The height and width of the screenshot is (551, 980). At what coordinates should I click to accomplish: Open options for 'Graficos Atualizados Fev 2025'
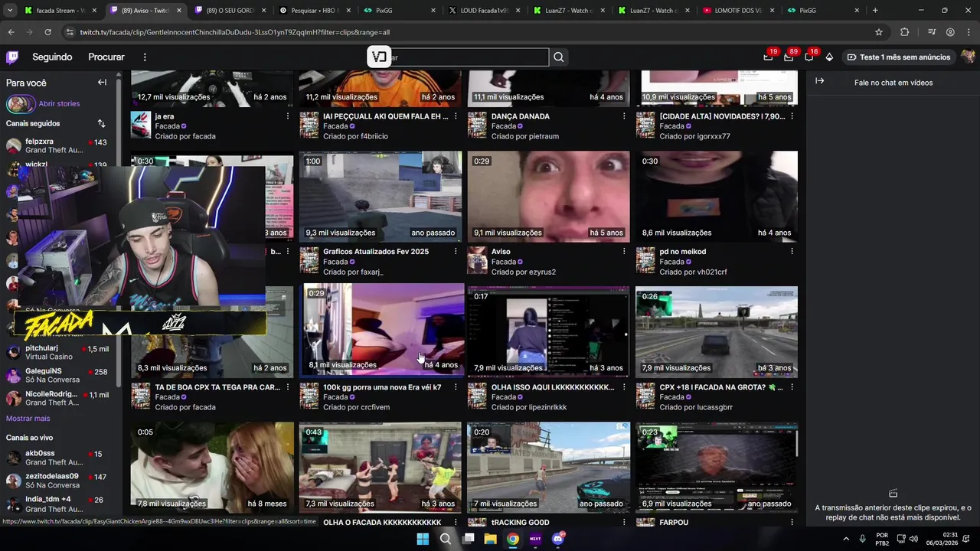coord(456,251)
